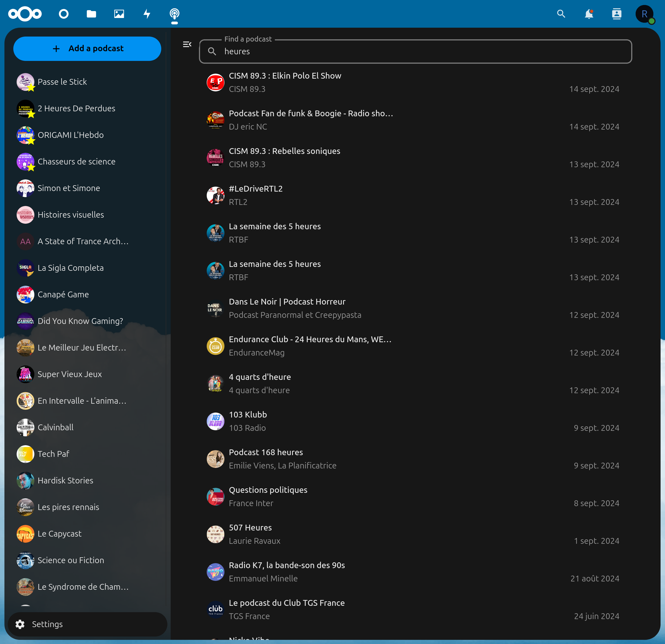
Task: Select En Intervalle - L'anima… podcast
Action: tap(87, 401)
